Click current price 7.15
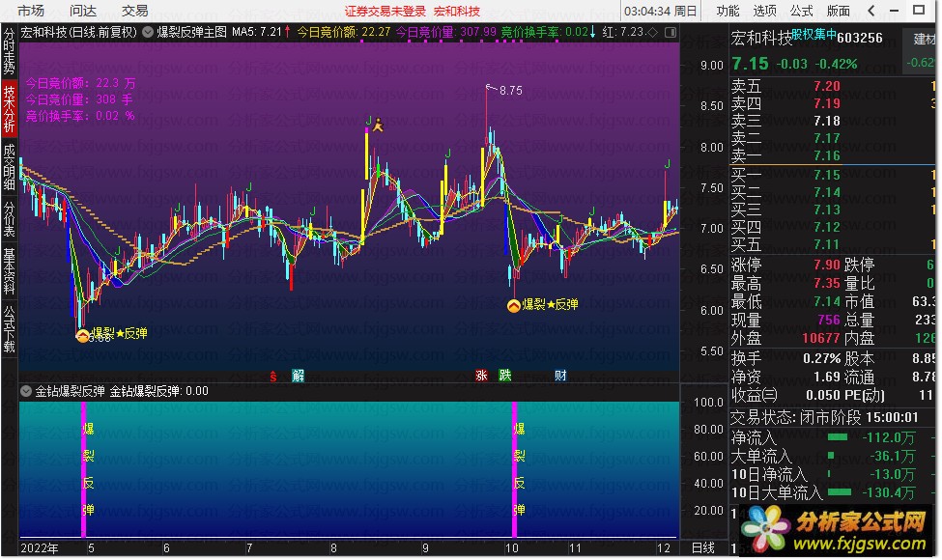The image size is (942, 560). tap(750, 64)
